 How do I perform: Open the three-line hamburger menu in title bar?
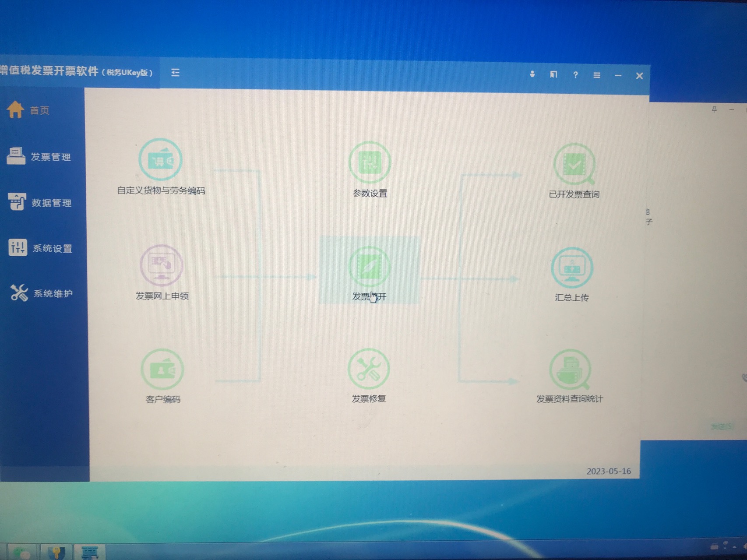click(x=596, y=75)
